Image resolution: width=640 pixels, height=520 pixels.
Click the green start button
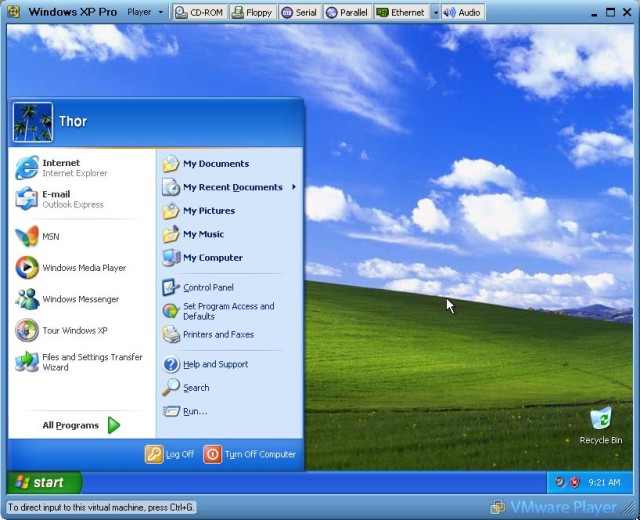44,482
